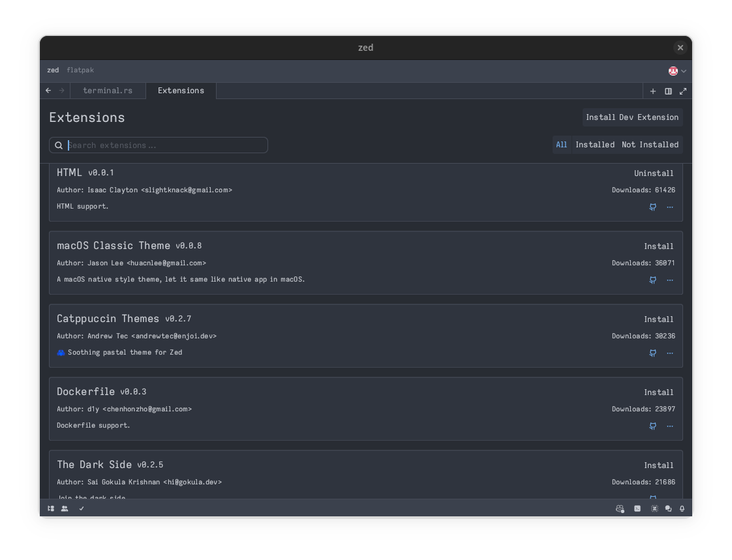Open the chat panel icon

pyautogui.click(x=667, y=508)
